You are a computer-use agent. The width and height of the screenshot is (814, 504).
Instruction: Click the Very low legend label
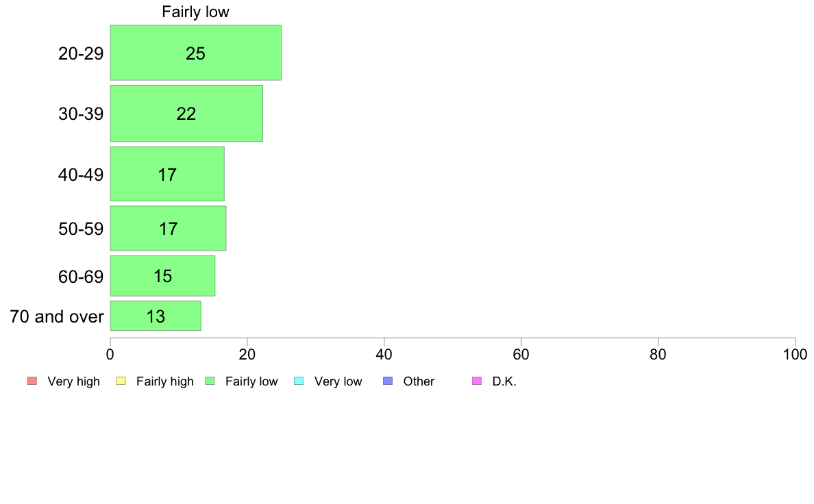point(338,381)
